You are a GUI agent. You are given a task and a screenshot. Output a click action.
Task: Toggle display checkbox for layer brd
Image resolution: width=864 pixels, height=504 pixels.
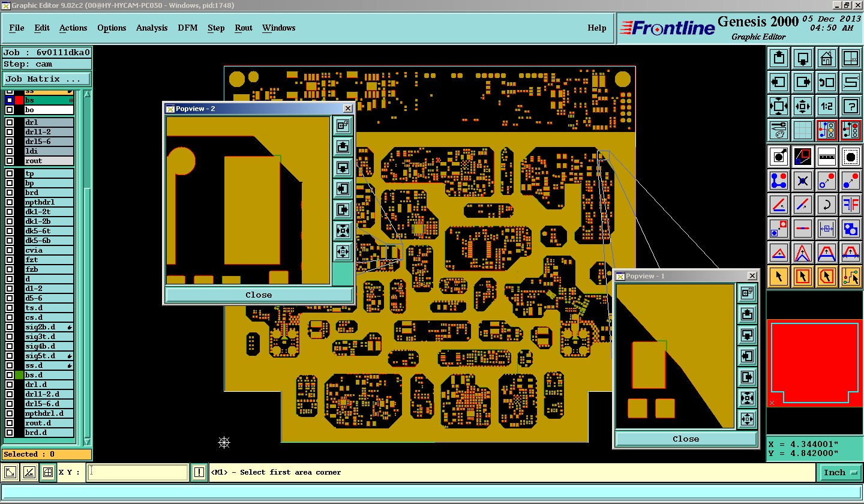[x=10, y=193]
